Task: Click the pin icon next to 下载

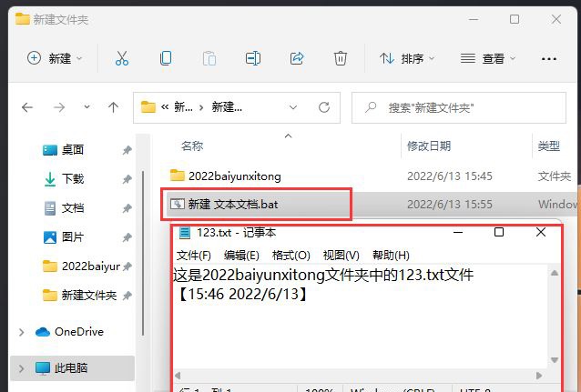Action: point(127,179)
